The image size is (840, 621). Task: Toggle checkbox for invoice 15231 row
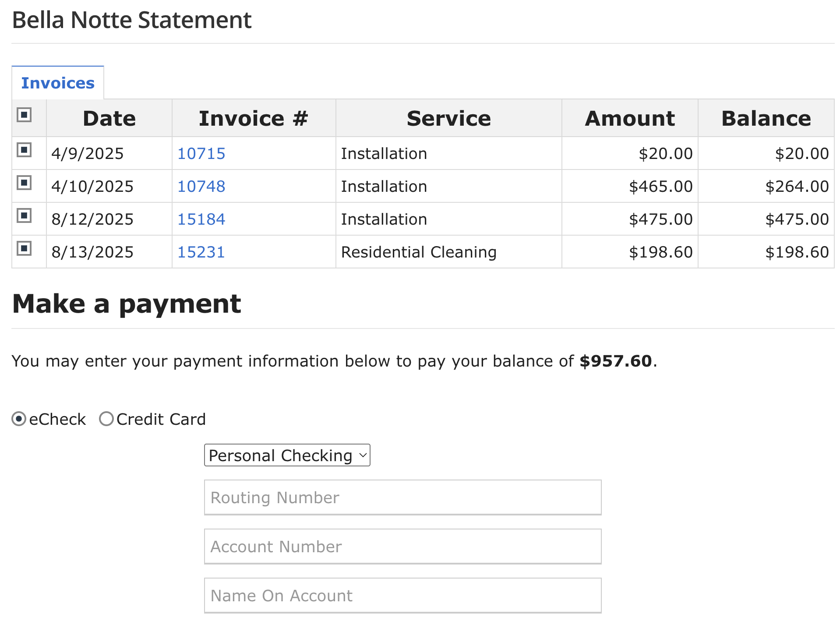(x=24, y=249)
